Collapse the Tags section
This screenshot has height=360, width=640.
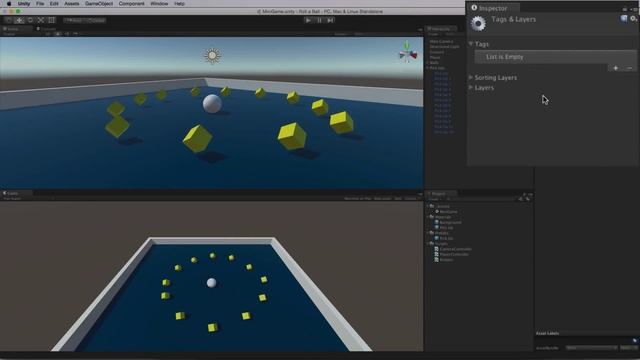point(471,44)
